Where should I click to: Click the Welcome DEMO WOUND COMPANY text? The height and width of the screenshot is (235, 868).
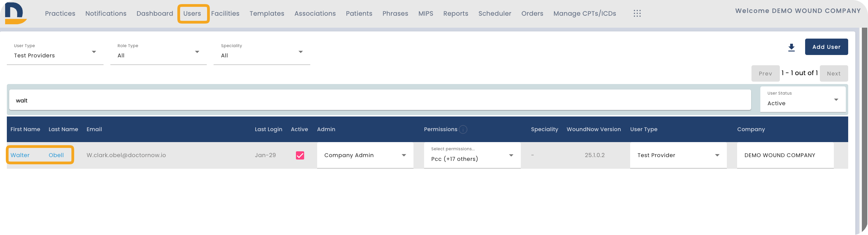(x=798, y=11)
